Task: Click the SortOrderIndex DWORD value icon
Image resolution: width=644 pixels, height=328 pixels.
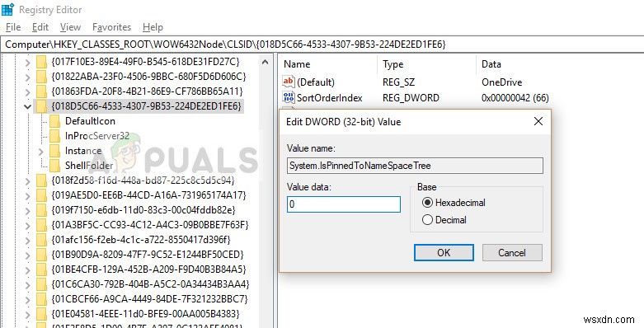Action: click(x=289, y=98)
